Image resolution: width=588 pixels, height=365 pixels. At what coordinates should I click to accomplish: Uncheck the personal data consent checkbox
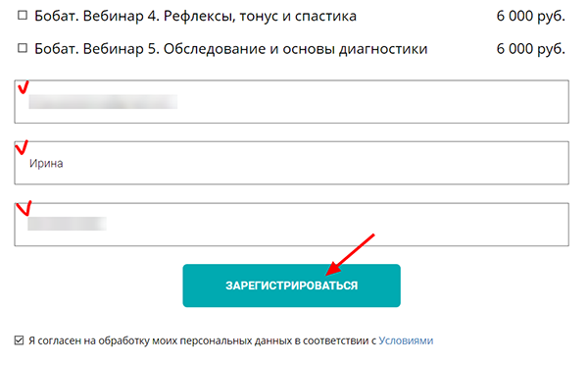tap(19, 340)
